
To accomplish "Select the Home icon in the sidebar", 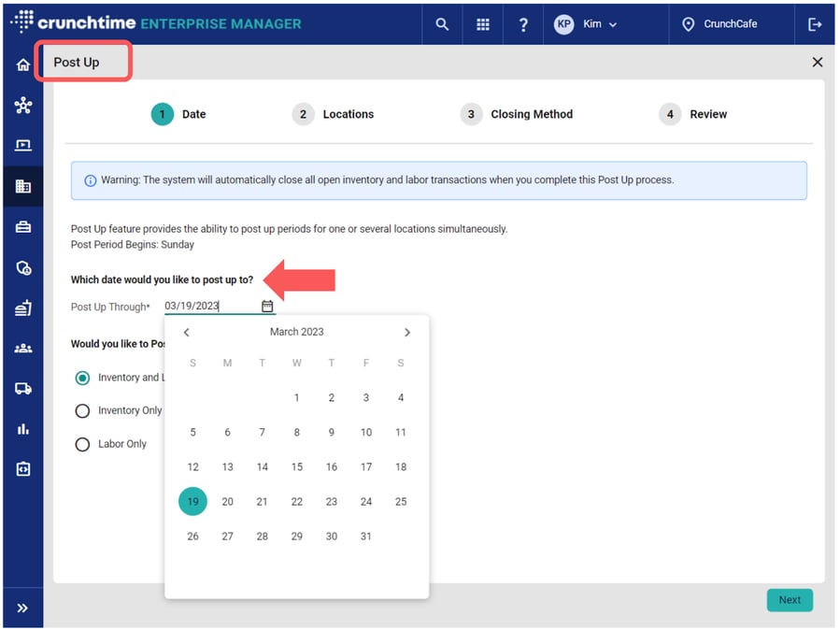I will pos(21,64).
